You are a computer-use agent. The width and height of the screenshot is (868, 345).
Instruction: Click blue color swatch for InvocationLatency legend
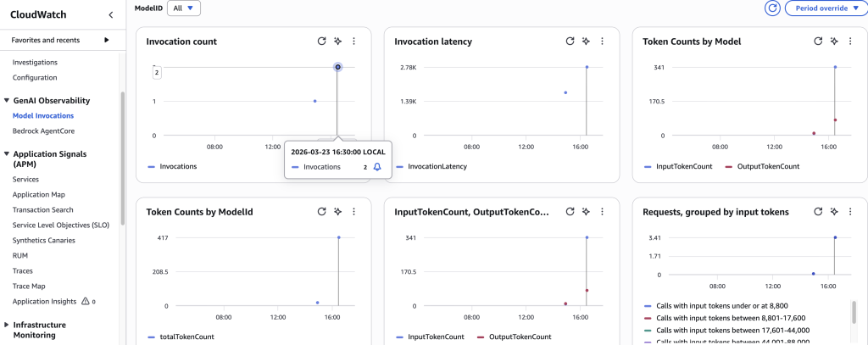(x=399, y=167)
